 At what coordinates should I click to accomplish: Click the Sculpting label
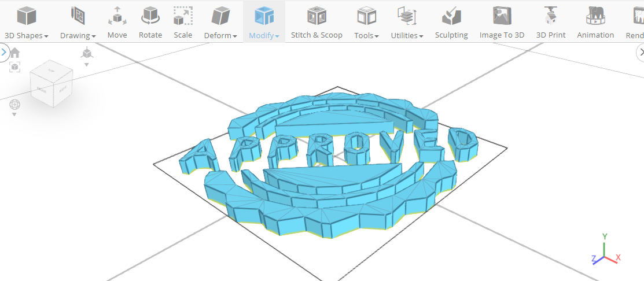tap(451, 35)
